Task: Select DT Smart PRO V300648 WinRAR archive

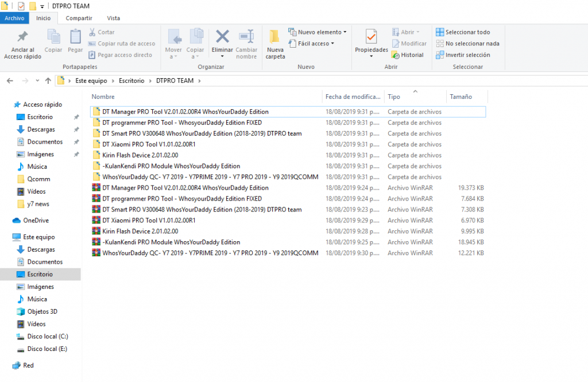Action: (x=288, y=210)
